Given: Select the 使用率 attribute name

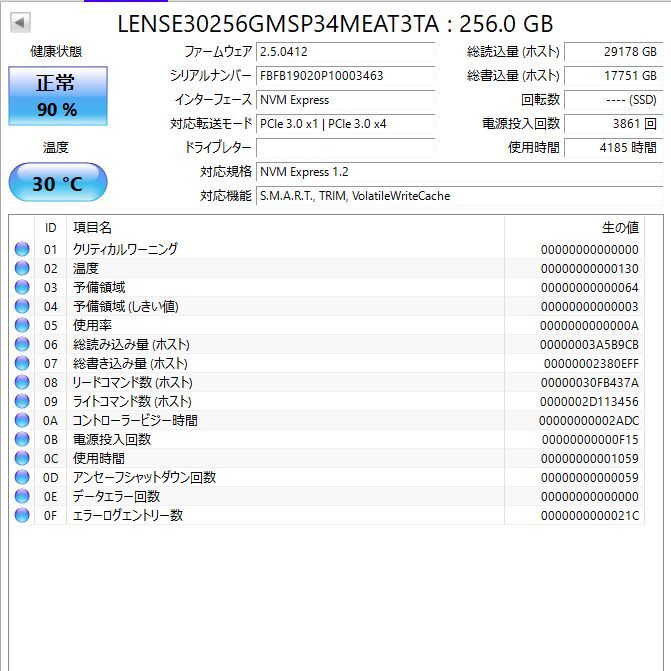Looking at the screenshot, I should point(92,325).
